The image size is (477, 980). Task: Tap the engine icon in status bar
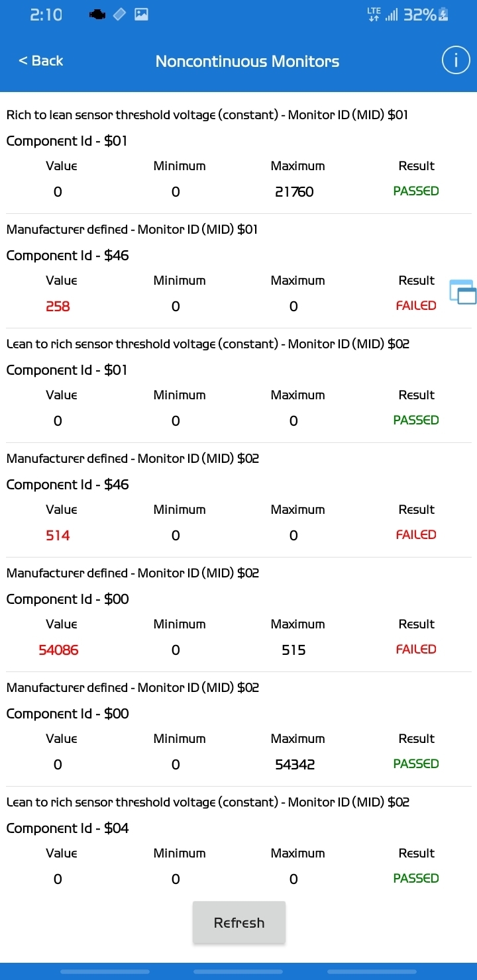click(x=97, y=15)
